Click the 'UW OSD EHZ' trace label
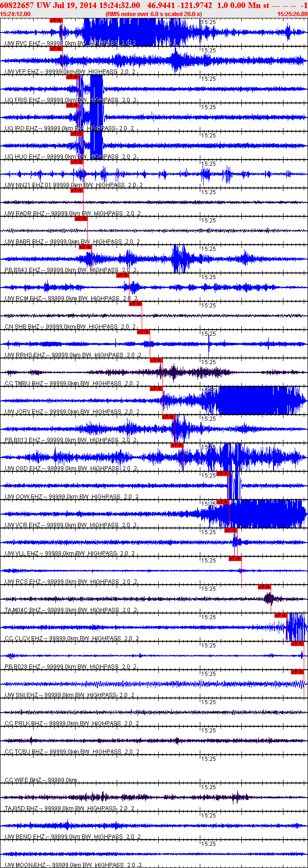This screenshot has width=308, height=868. [x=23, y=468]
